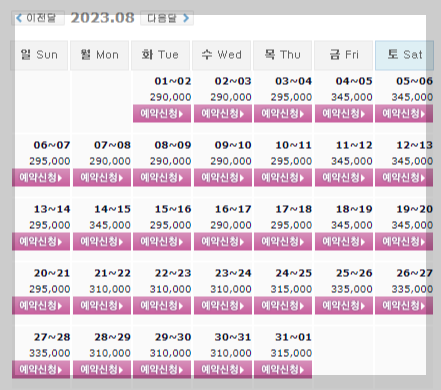Click the date label 18~19

coord(354,209)
